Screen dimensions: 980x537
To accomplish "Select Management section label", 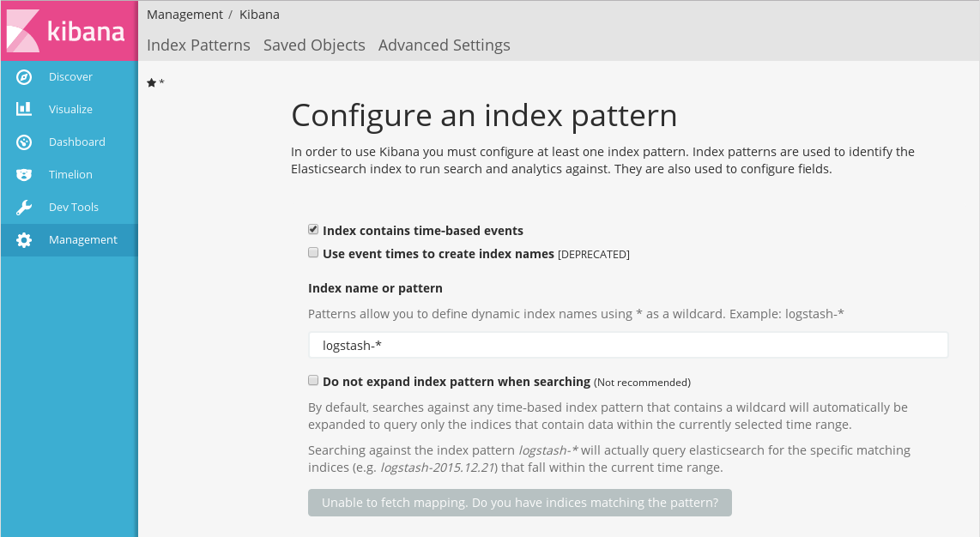I will pyautogui.click(x=83, y=240).
